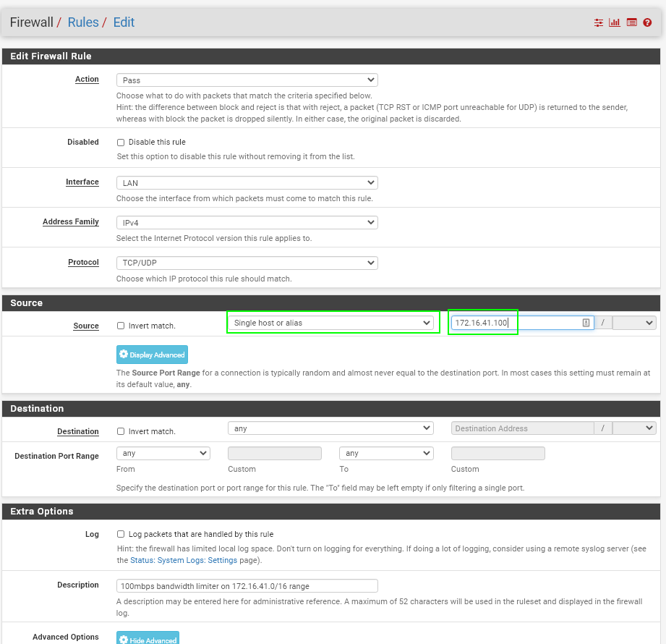Click the Address Family label link
This screenshot has height=644, width=666.
point(71,221)
